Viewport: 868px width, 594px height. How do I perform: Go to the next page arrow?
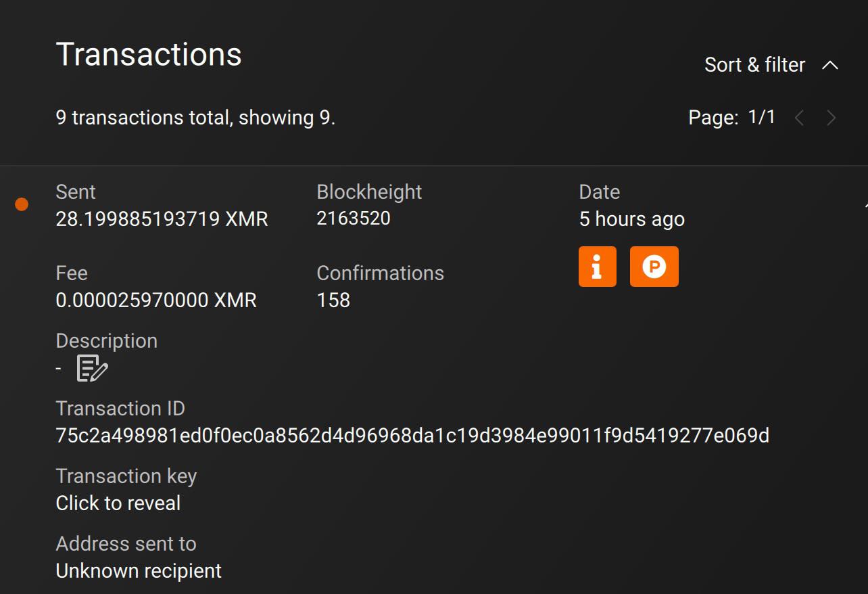(831, 118)
